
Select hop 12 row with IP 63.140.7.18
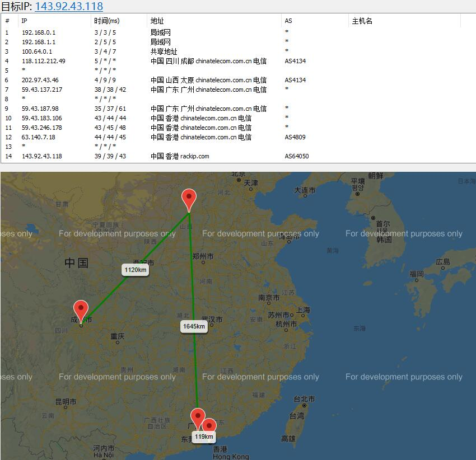tap(238, 137)
